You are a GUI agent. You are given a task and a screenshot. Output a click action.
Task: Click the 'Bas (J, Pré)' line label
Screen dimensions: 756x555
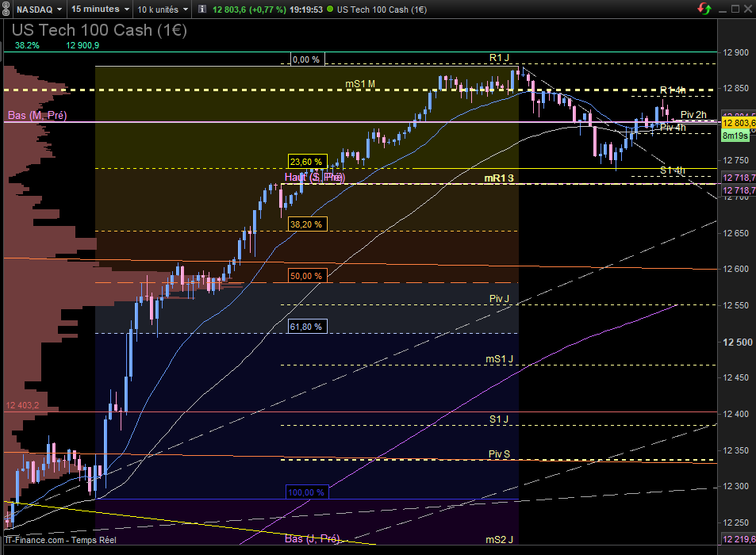click(x=312, y=538)
